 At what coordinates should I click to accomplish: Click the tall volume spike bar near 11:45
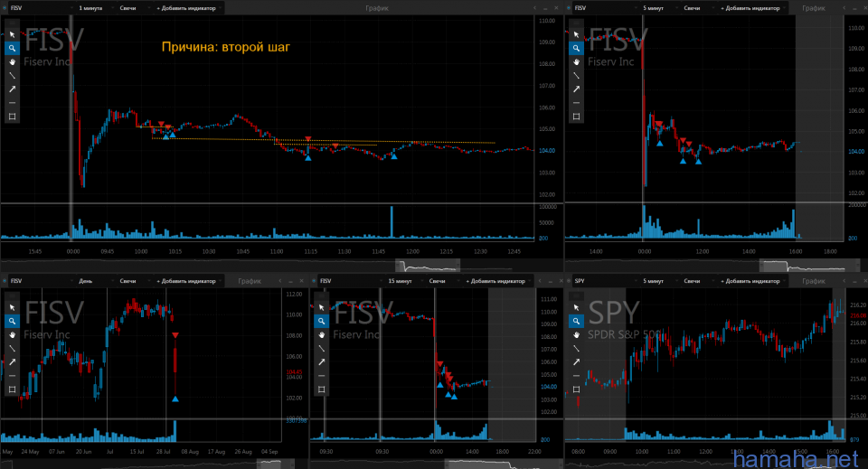392,221
